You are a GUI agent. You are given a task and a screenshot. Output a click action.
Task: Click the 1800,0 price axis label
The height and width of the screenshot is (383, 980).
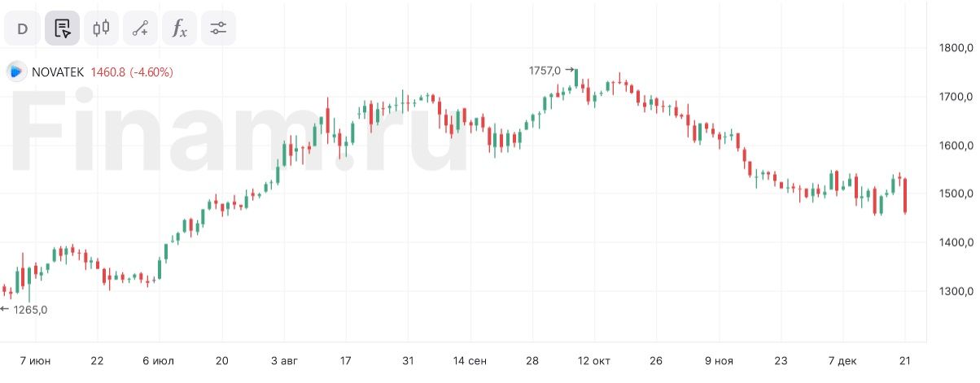(x=956, y=47)
